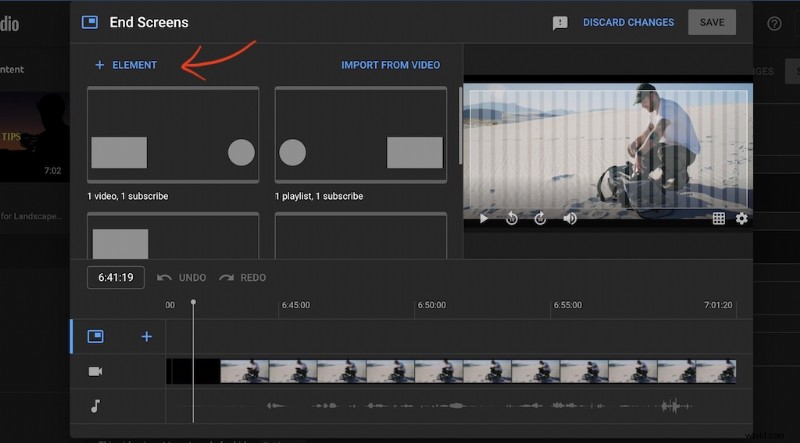Select the 1 playlist, 1 subscribe template
This screenshot has width=800, height=443.
click(361, 135)
